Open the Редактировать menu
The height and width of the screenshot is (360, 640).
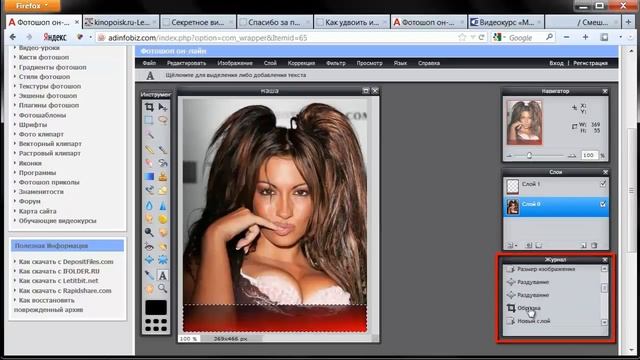pyautogui.click(x=187, y=63)
